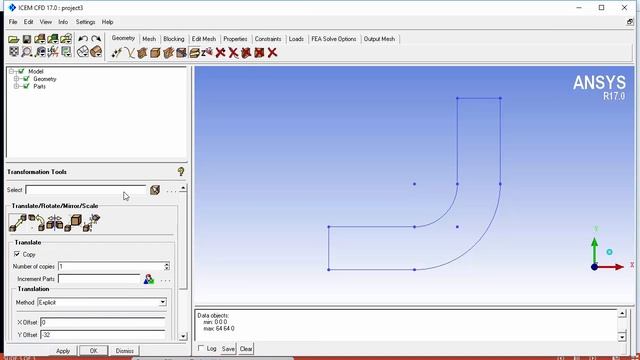
Task: Switch to wireframe display mode
Action: 83,52
